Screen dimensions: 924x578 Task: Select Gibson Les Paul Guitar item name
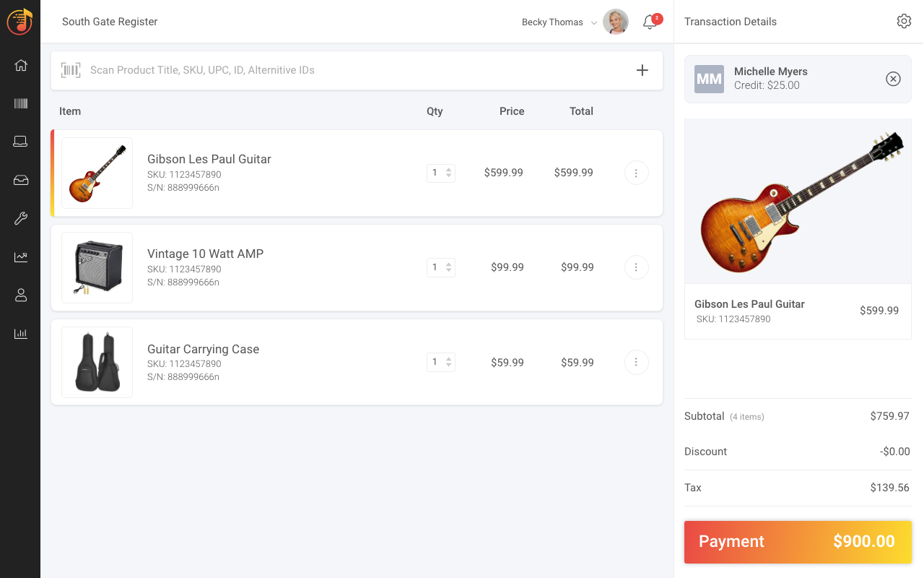pos(209,159)
